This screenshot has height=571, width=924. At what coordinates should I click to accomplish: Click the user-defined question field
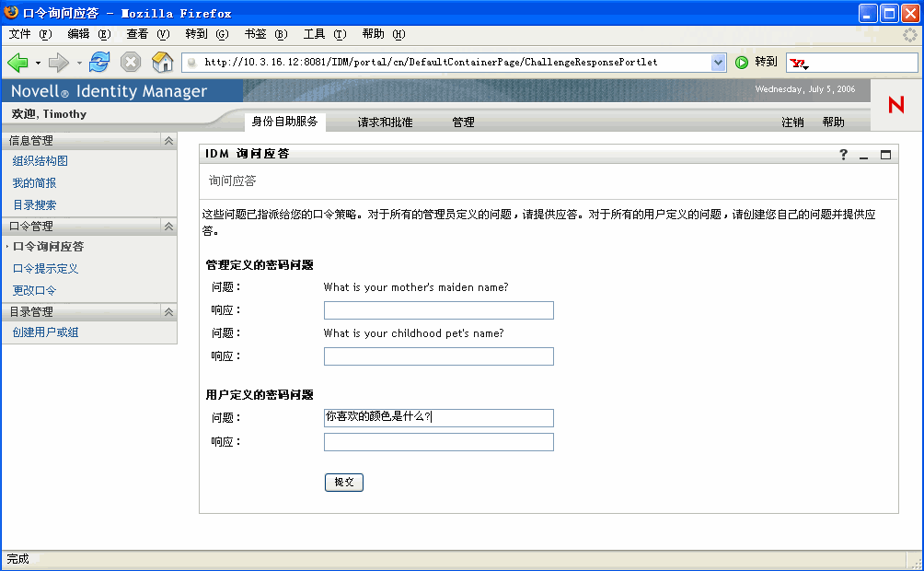pos(438,417)
